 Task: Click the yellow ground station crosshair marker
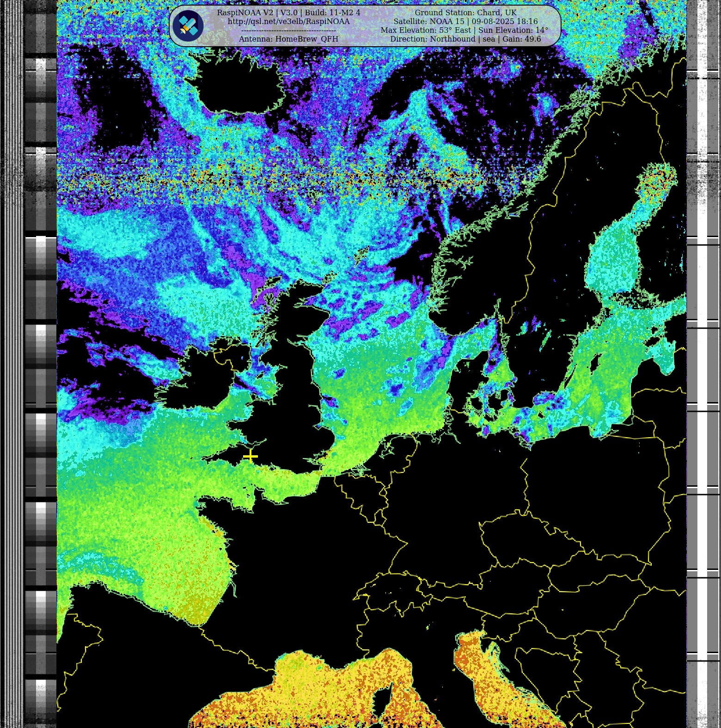coord(250,457)
